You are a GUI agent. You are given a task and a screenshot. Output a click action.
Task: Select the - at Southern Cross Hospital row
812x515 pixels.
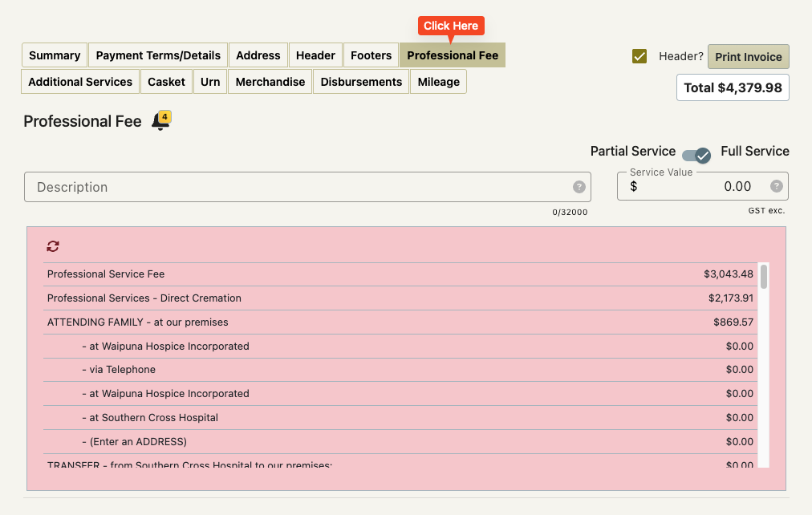pos(400,418)
